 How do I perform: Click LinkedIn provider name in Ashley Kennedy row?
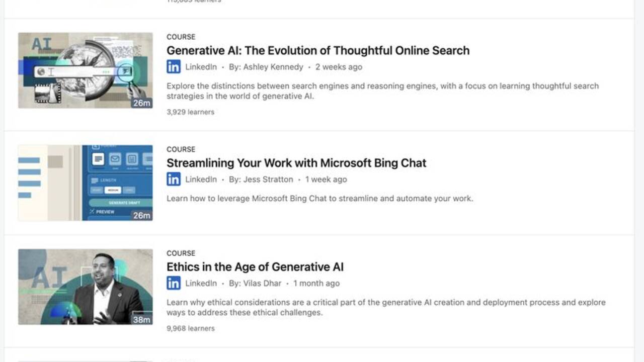click(x=201, y=67)
